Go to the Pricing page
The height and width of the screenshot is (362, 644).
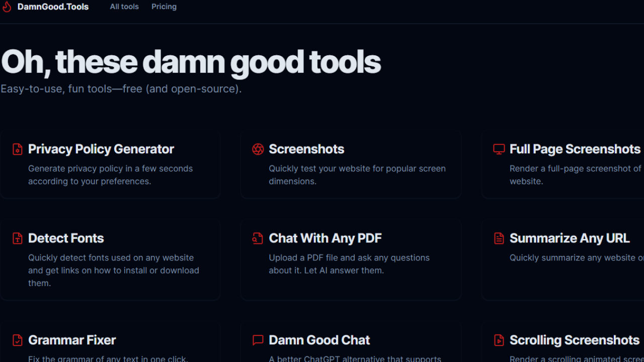164,7
